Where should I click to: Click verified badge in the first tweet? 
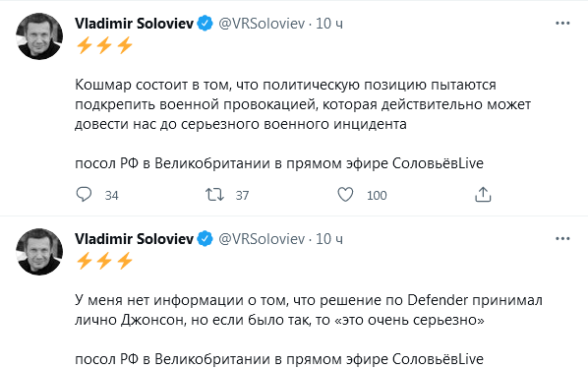tap(205, 24)
